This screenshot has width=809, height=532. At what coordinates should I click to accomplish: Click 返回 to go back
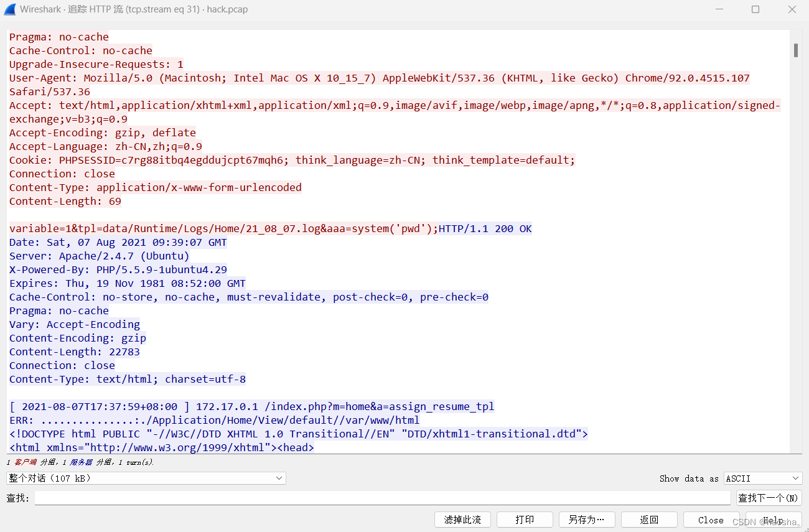649,519
